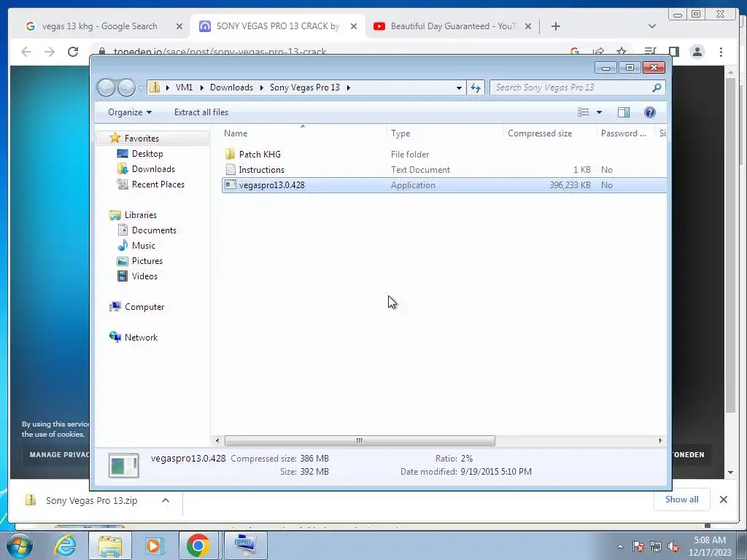
Task: Expand the address bar history dropdown
Action: tap(459, 87)
